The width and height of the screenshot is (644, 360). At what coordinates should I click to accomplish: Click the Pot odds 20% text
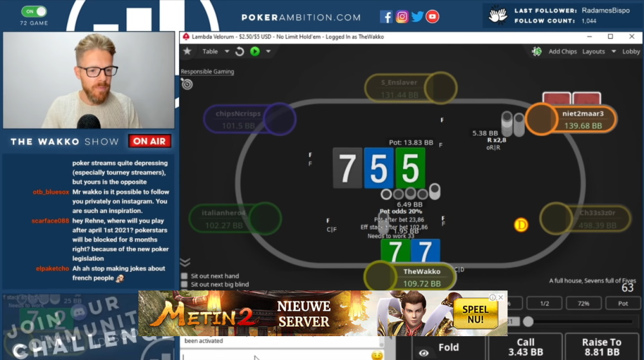click(x=401, y=211)
